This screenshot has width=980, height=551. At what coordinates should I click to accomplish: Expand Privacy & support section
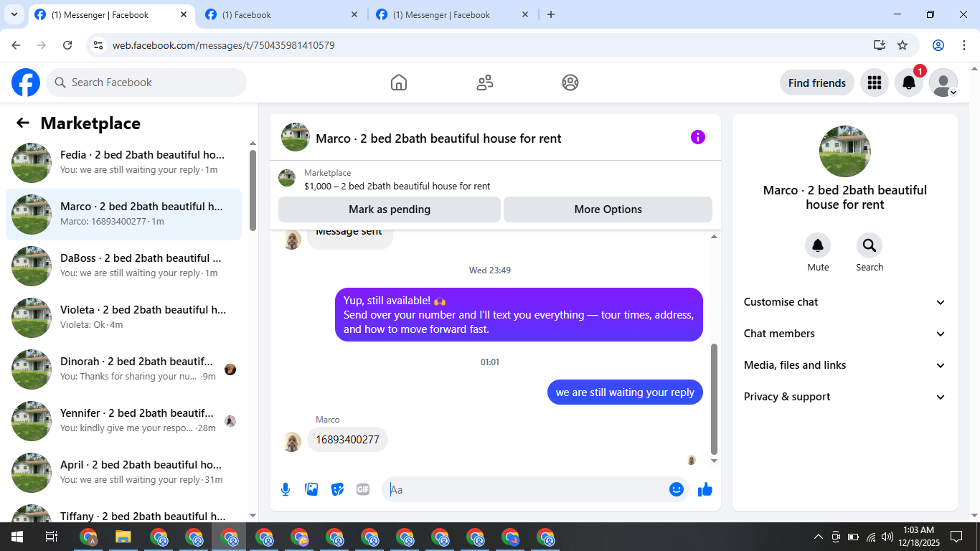(845, 397)
